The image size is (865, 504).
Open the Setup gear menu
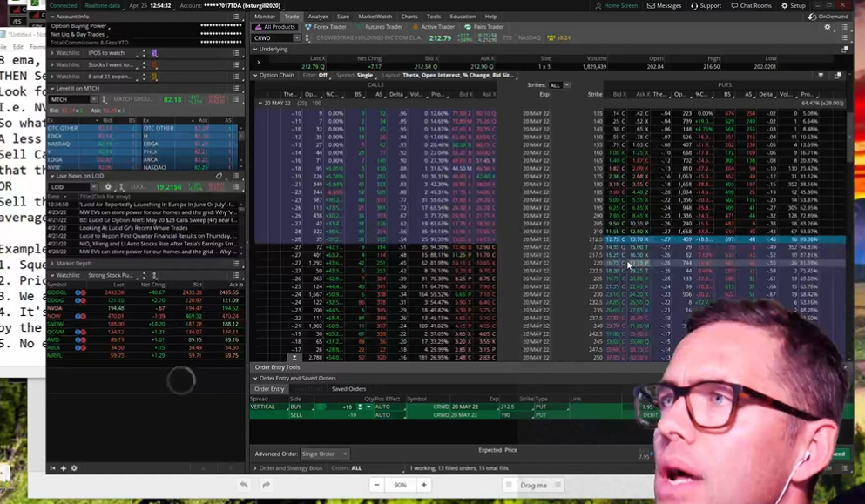tap(794, 5)
